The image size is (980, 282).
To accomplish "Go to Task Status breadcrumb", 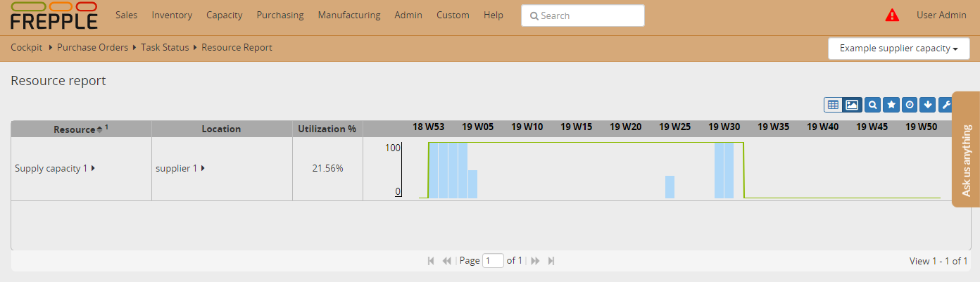I will [165, 47].
